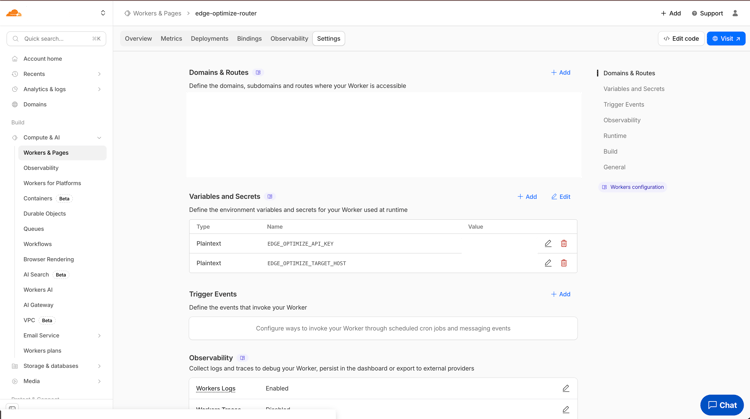750x419 pixels.
Task: Expand Storage & databases chevron
Action: (99, 366)
